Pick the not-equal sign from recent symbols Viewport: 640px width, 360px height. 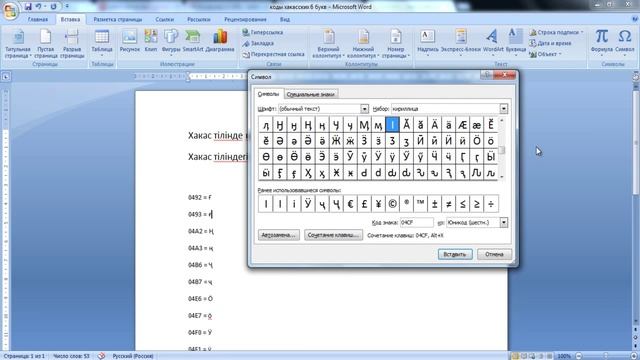coord(449,204)
